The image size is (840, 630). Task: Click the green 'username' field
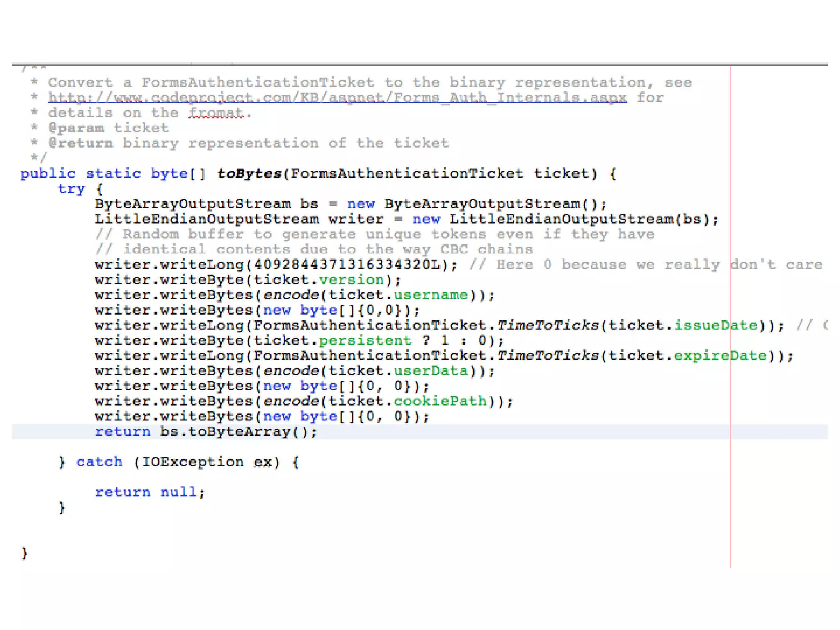pos(431,295)
